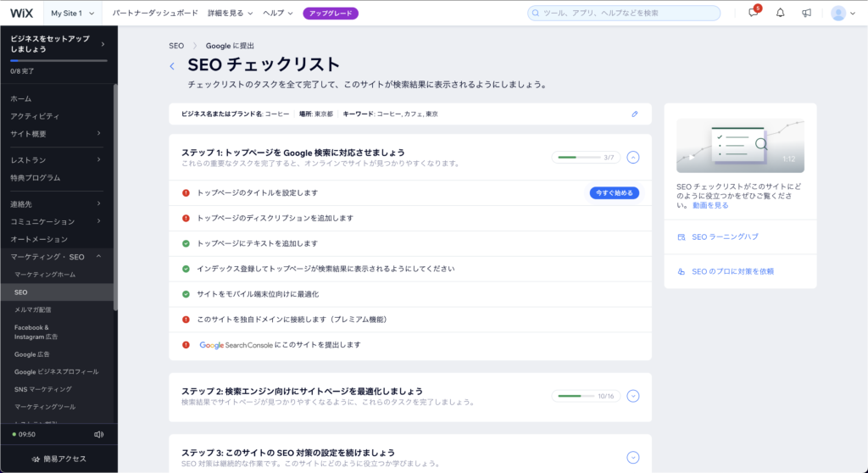
Task: Go back with the arrow beside SEO チェックリスト
Action: (172, 66)
